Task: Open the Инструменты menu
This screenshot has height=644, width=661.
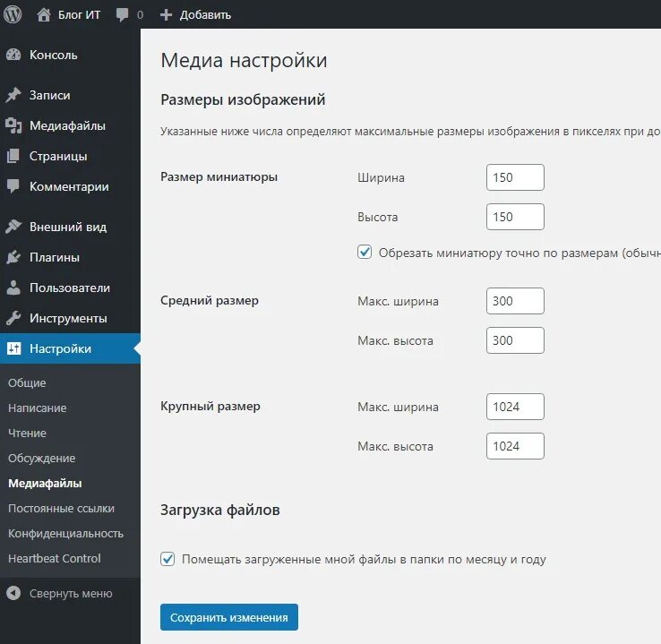Action: pos(70,318)
